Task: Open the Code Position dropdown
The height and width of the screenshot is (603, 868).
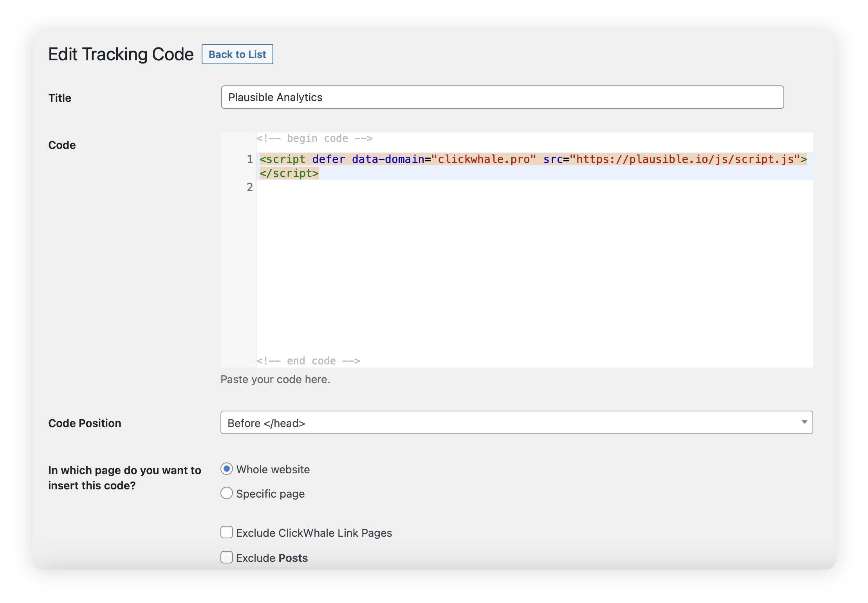Action: [x=516, y=422]
